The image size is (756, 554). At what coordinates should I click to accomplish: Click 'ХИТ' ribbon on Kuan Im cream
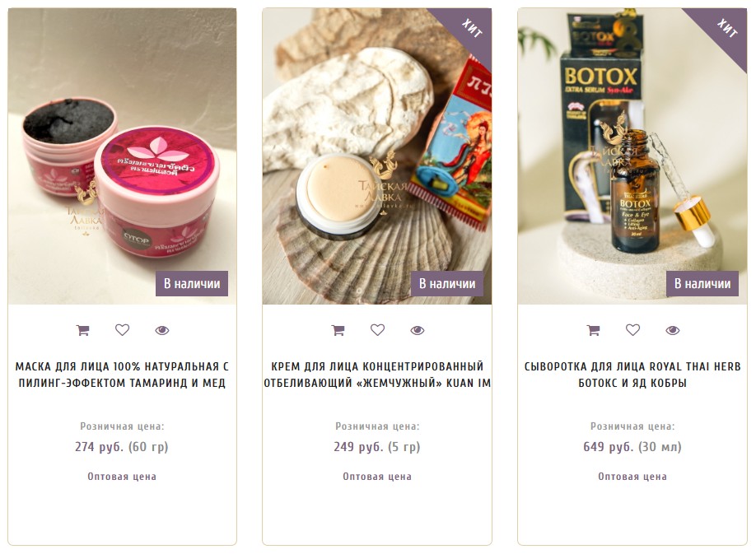tap(471, 29)
